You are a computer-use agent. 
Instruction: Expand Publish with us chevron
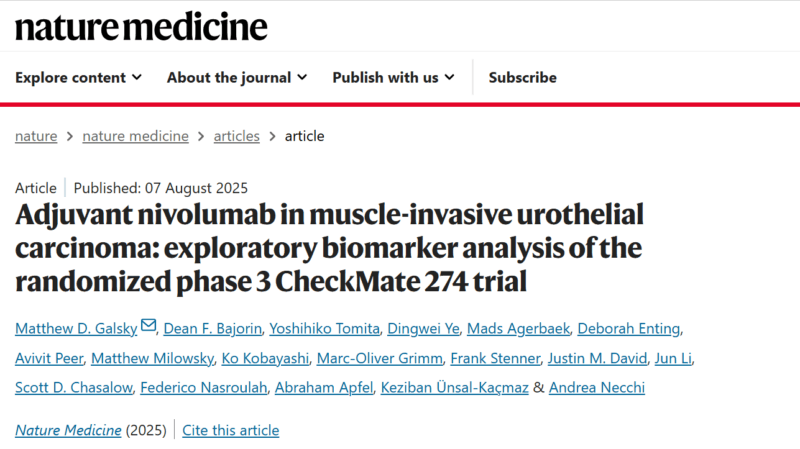click(449, 78)
